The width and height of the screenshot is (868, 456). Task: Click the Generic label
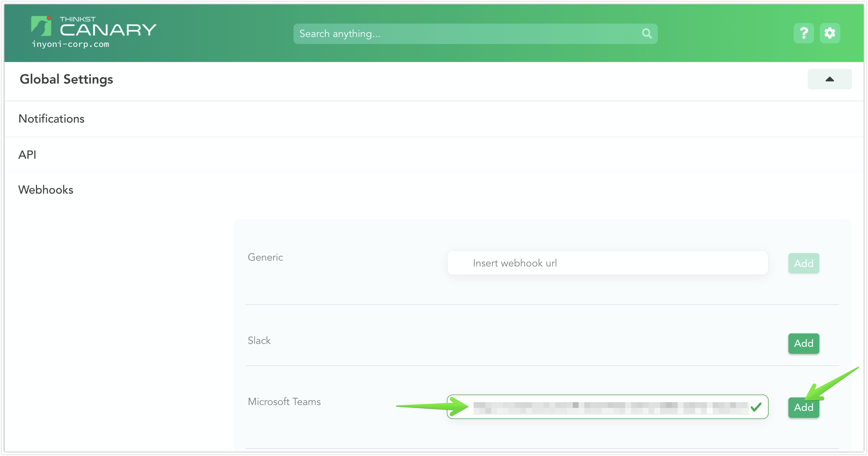point(265,257)
